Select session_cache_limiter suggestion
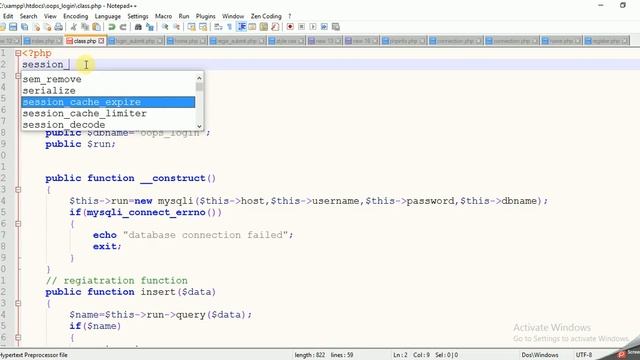This screenshot has width=640, height=360. 108,113
